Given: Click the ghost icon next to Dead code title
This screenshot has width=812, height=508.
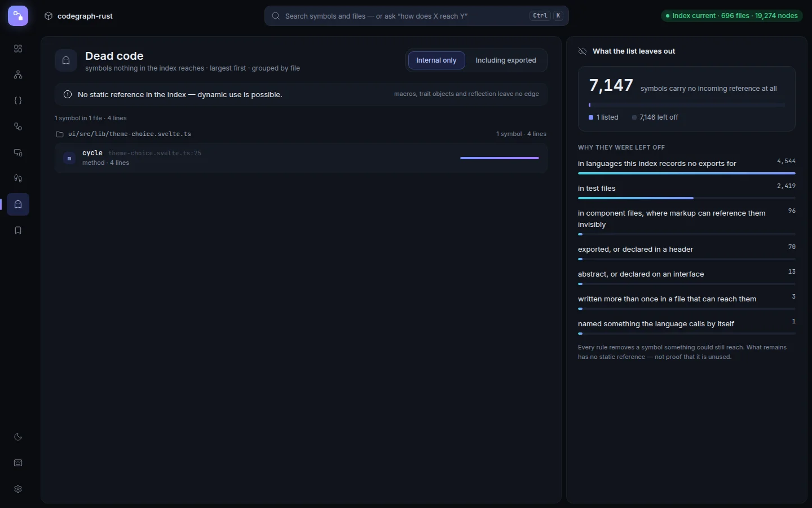Looking at the screenshot, I should (x=66, y=60).
